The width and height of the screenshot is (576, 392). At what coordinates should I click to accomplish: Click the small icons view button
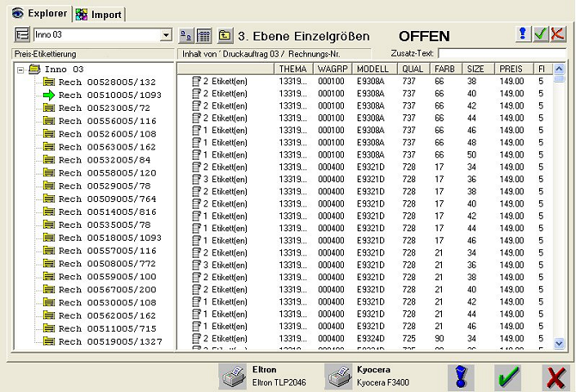(187, 35)
